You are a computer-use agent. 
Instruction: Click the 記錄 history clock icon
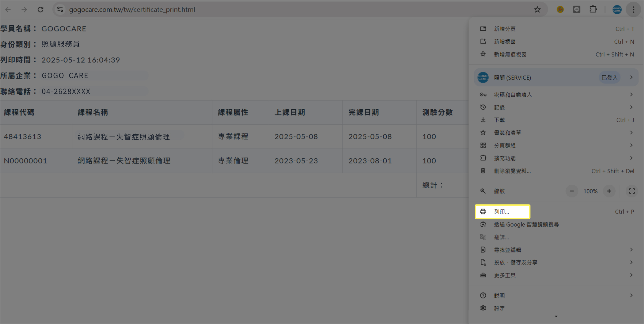coord(483,107)
